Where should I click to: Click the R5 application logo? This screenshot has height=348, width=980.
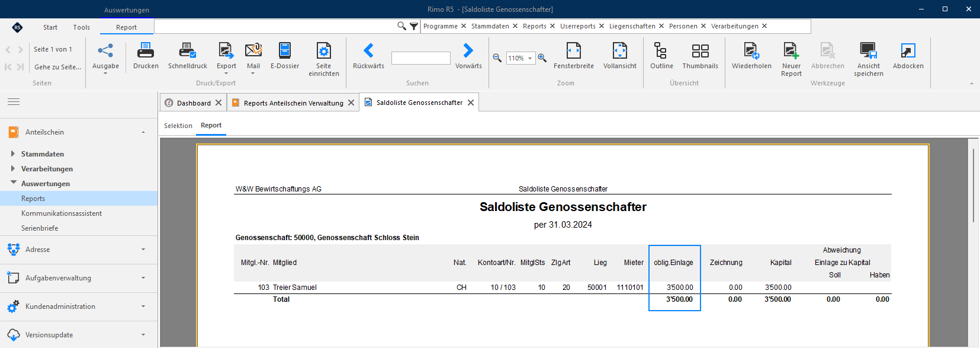tap(17, 27)
